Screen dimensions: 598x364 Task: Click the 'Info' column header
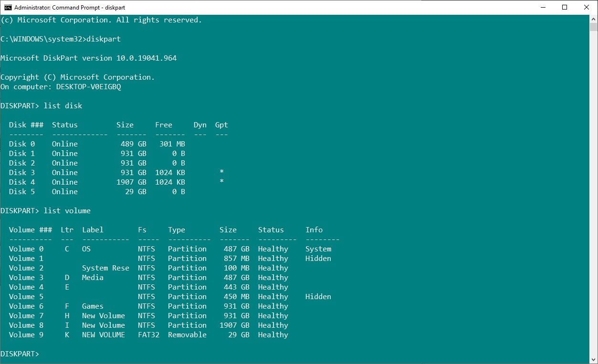coord(314,230)
